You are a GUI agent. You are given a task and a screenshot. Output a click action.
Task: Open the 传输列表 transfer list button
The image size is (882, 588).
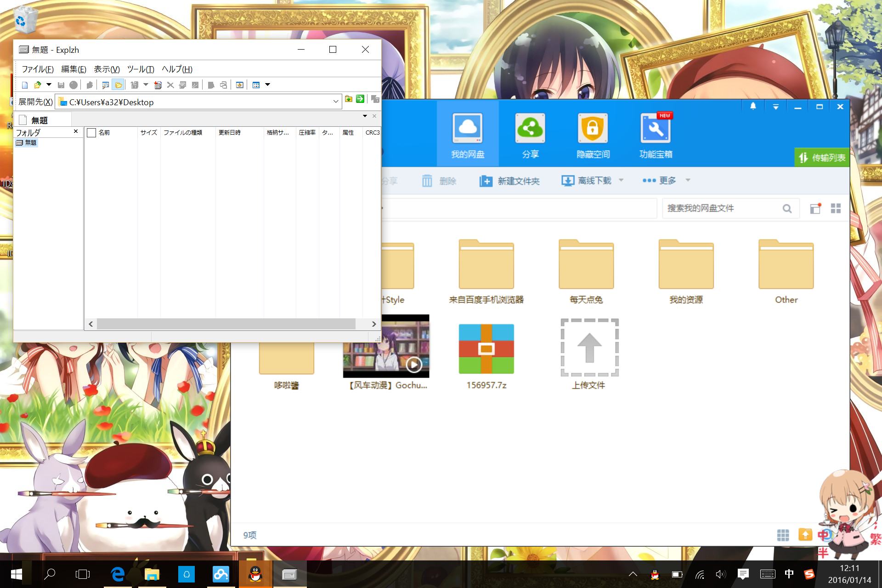pos(822,158)
